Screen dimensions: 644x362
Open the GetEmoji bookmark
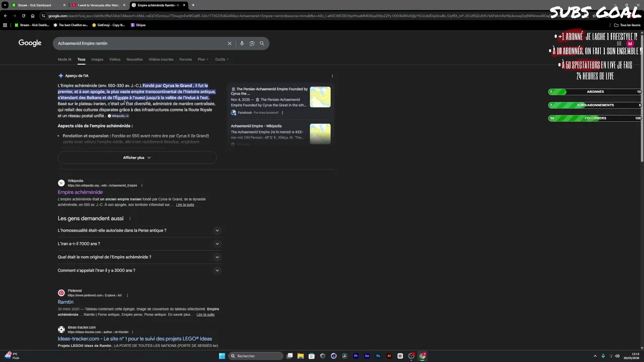(108, 25)
